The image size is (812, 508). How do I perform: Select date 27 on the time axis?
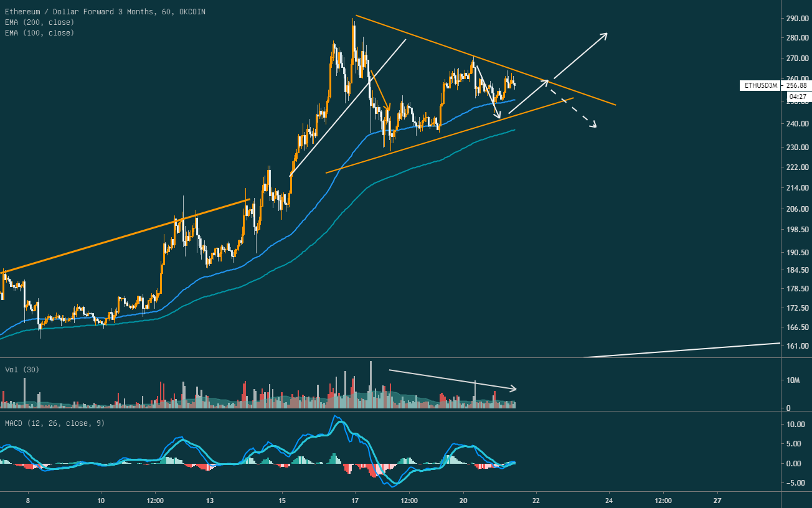pos(717,501)
